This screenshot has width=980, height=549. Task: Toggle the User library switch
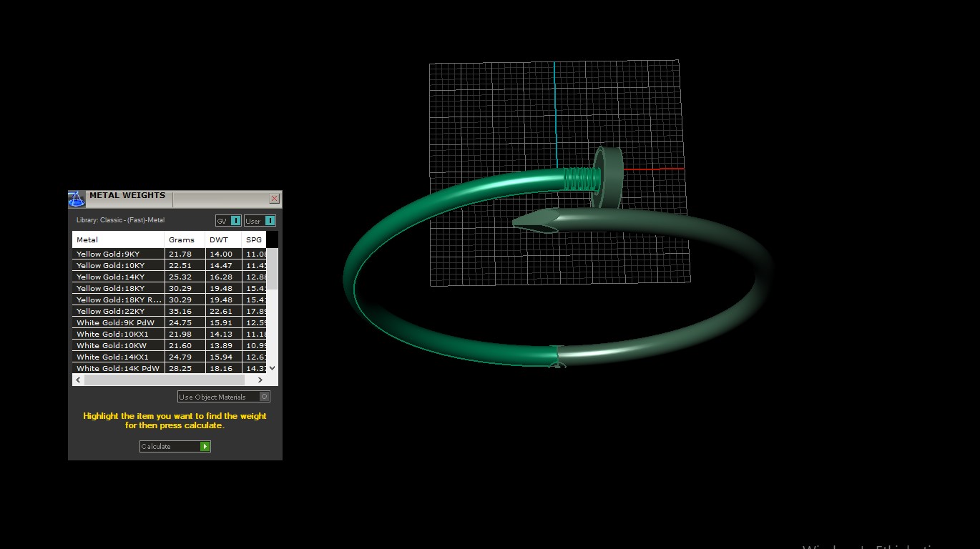coord(260,220)
